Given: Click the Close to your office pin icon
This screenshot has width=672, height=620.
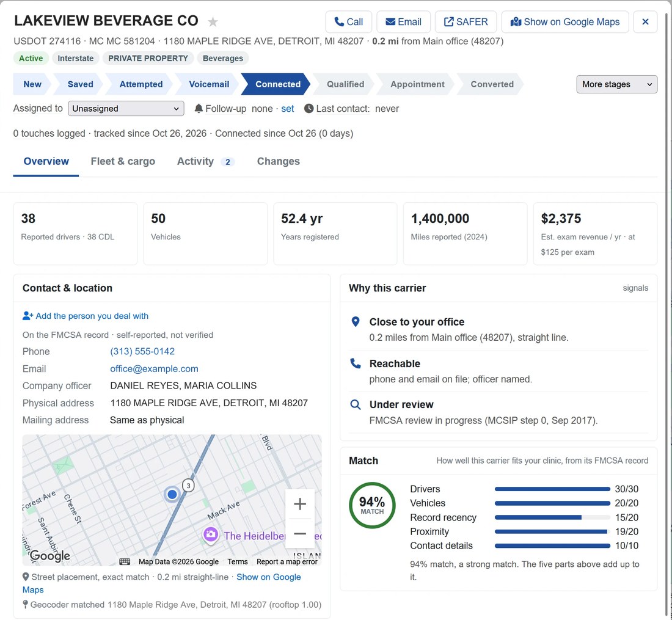Looking at the screenshot, I should click(356, 322).
